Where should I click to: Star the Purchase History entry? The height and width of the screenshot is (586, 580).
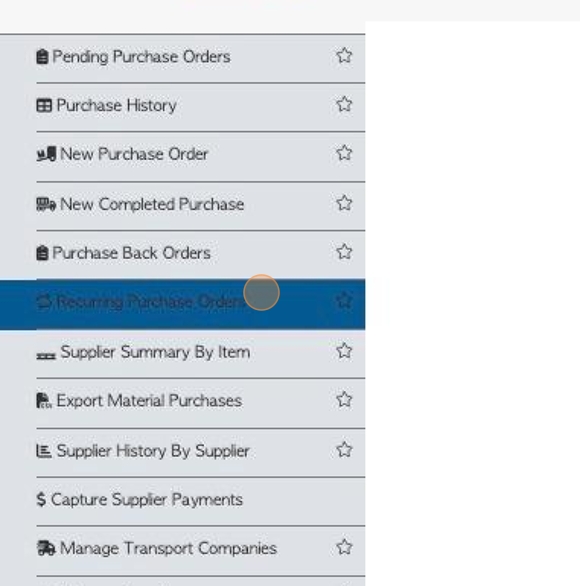coord(344,104)
